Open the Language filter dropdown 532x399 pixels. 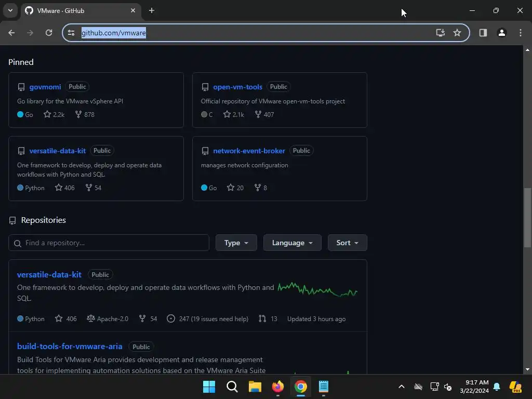coord(292,243)
